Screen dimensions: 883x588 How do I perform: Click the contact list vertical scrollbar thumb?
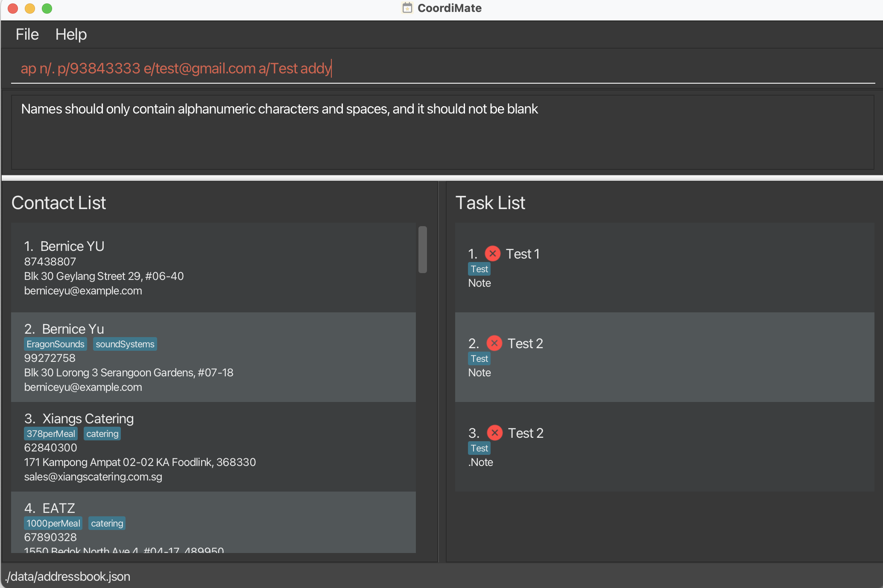pyautogui.click(x=422, y=250)
